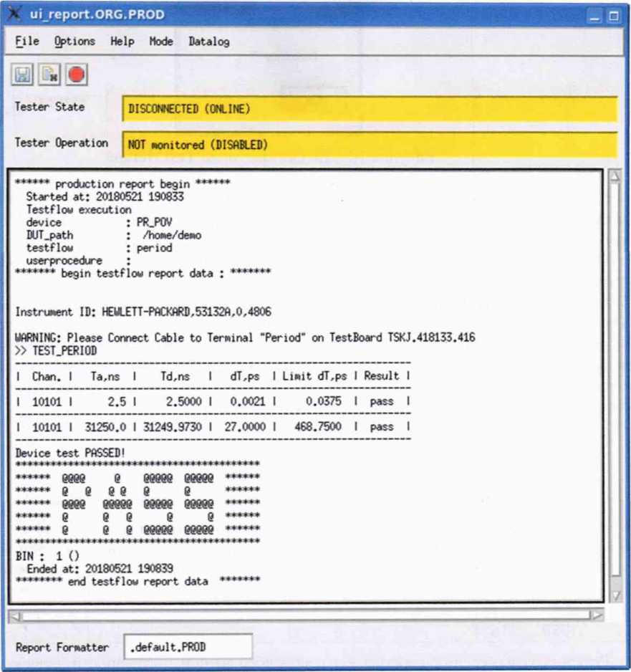The image size is (631, 672).
Task: Click the 'Report Formatter' label
Action: pos(62,647)
